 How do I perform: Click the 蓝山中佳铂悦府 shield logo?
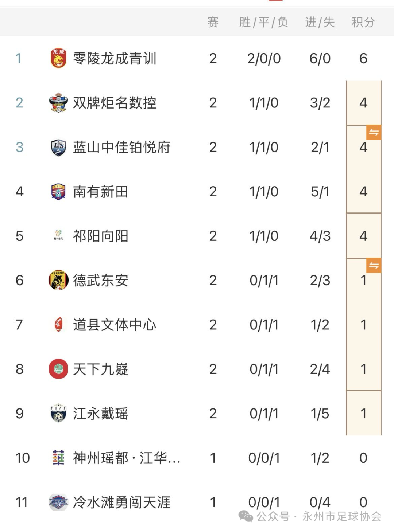pos(58,147)
